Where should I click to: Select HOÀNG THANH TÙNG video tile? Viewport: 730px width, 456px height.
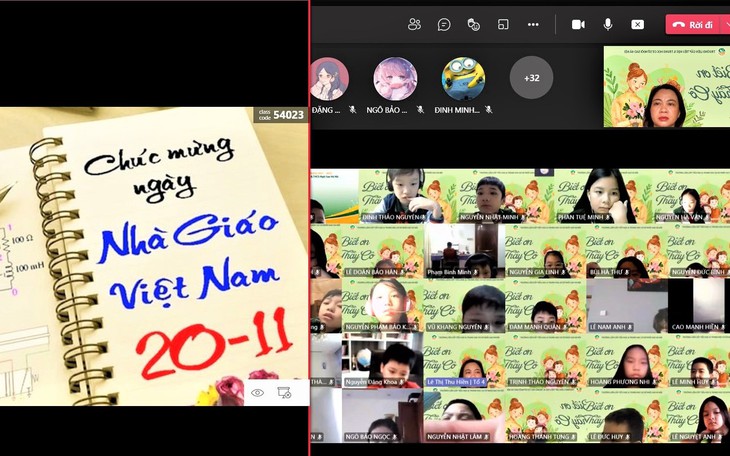[545, 416]
